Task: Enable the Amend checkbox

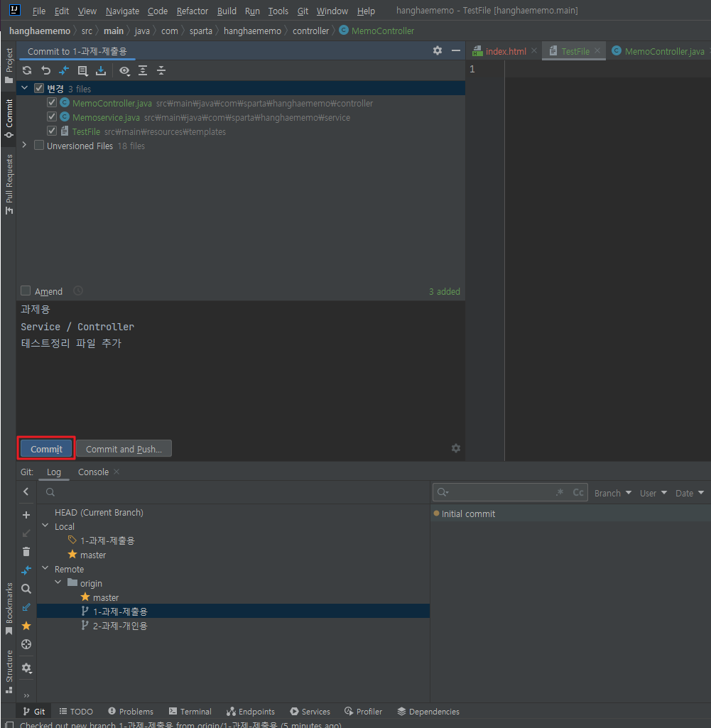Action: (x=26, y=290)
